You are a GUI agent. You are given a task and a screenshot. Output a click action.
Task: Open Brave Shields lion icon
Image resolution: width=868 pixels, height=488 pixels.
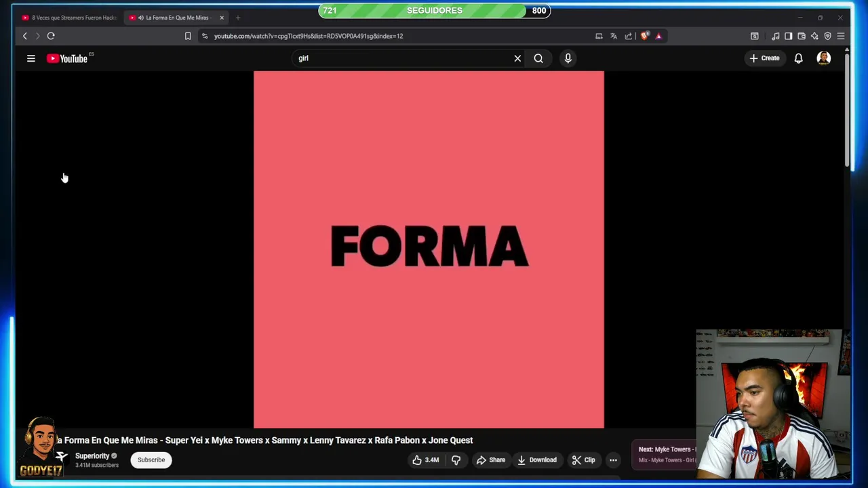[644, 36]
